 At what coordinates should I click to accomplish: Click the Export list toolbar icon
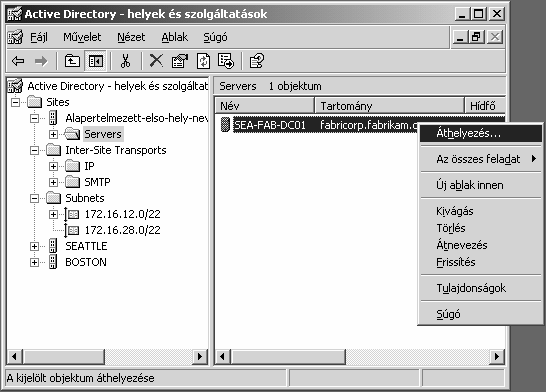[226, 61]
